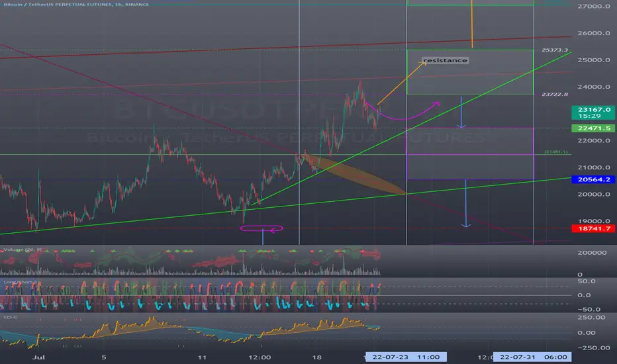Click the 24000.0 price axis value

point(594,87)
